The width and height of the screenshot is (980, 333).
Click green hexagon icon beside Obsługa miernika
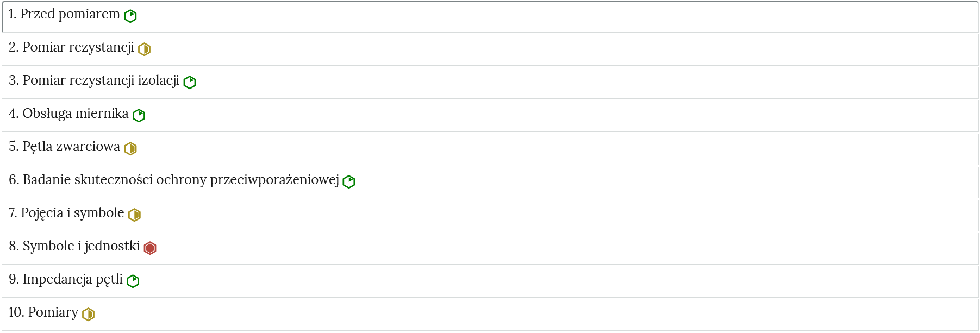139,116
